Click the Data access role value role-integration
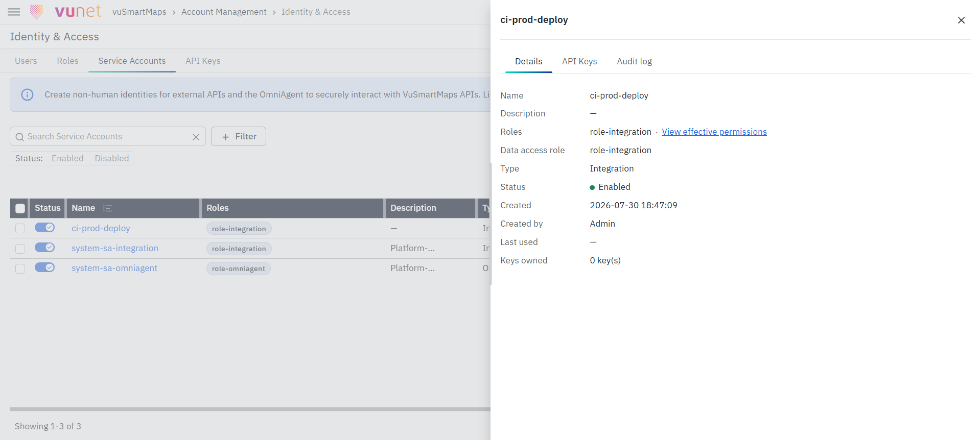The width and height of the screenshot is (980, 440). (x=621, y=150)
